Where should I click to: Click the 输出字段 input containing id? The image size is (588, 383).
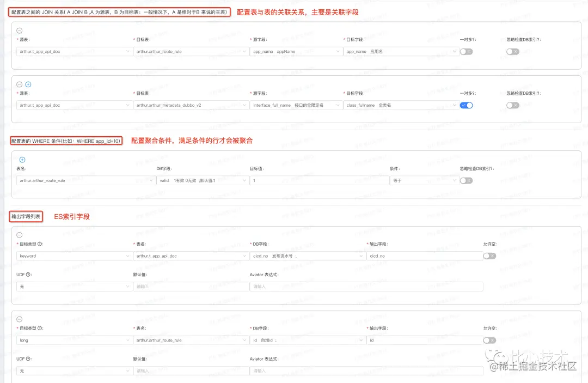pos(425,341)
